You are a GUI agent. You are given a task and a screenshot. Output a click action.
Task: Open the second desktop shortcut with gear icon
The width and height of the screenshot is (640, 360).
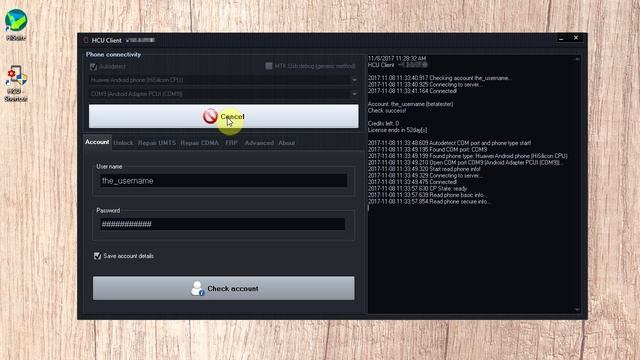coord(16,83)
